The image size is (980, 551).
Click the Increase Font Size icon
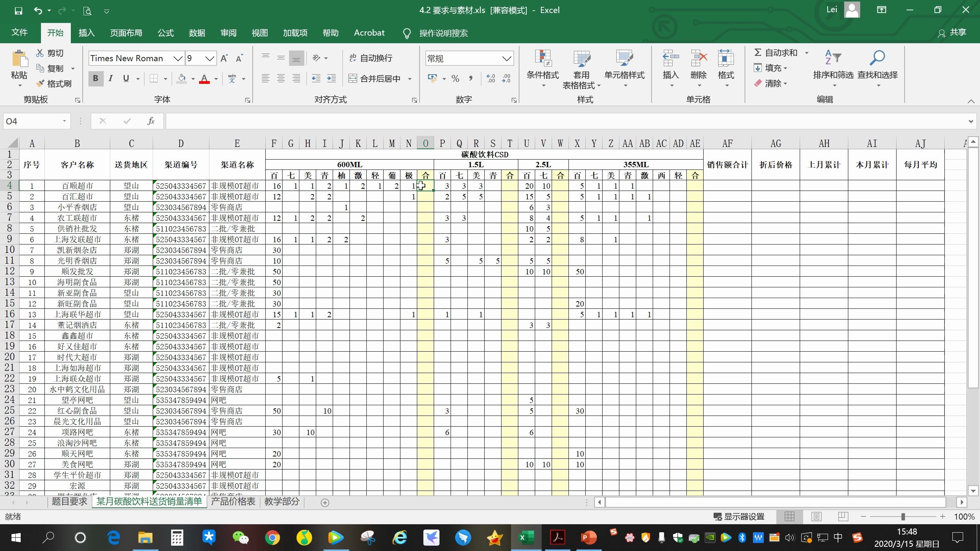click(224, 58)
